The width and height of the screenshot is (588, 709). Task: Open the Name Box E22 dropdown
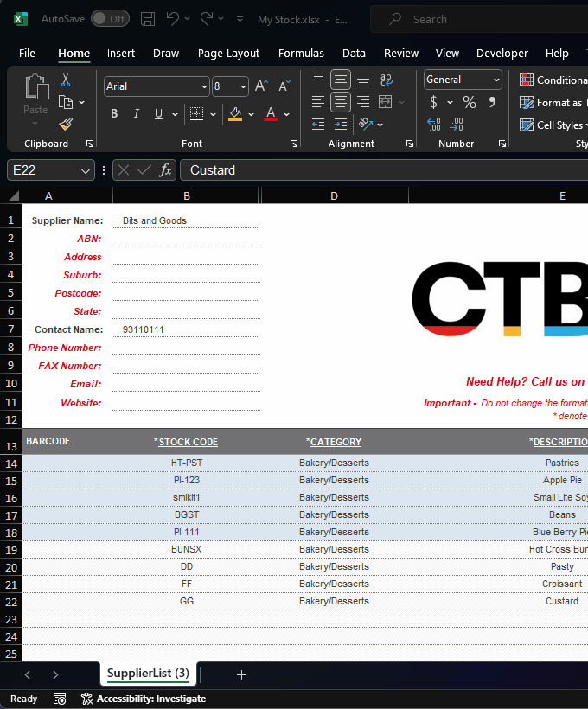tap(85, 171)
